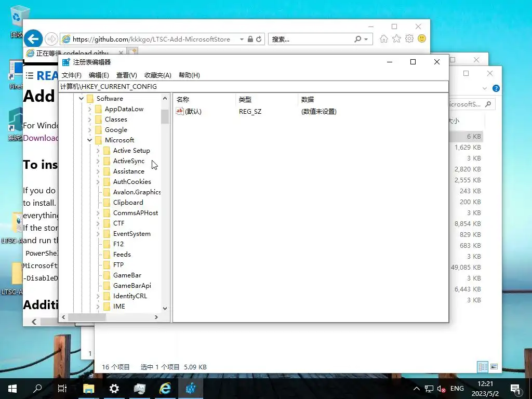Select the 49,085 KB file row
532x399 pixels.
tap(466, 268)
